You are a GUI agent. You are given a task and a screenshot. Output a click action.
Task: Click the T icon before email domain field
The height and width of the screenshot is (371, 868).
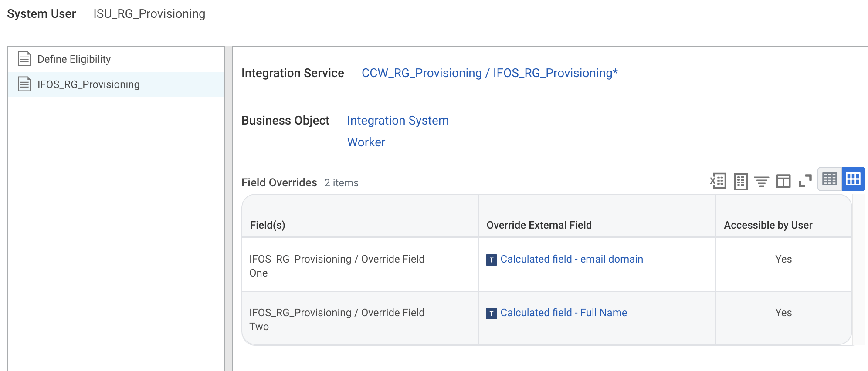[492, 260]
